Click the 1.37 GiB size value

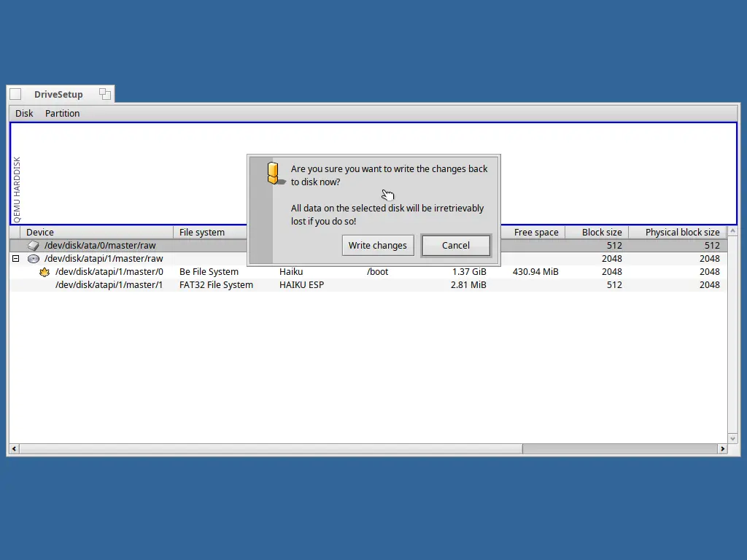click(x=469, y=272)
